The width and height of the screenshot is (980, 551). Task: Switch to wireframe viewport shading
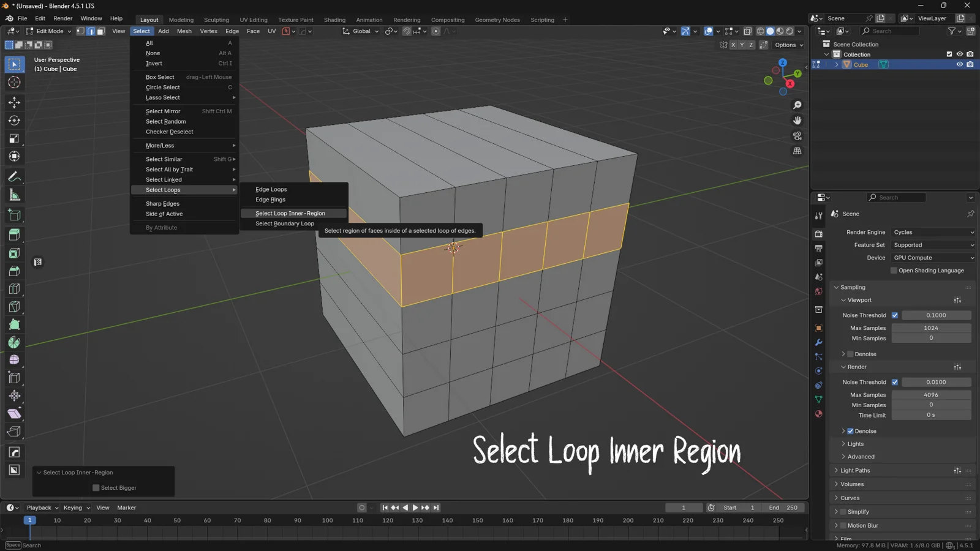760,31
